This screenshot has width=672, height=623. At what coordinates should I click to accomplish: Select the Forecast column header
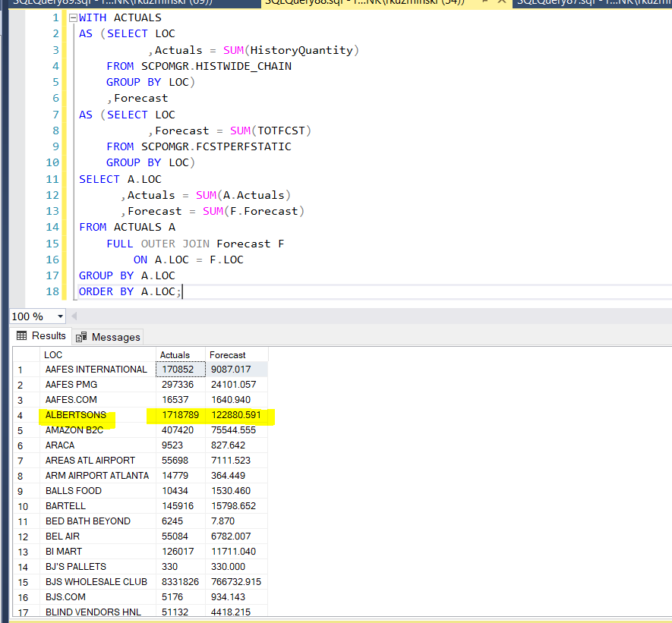pos(235,354)
